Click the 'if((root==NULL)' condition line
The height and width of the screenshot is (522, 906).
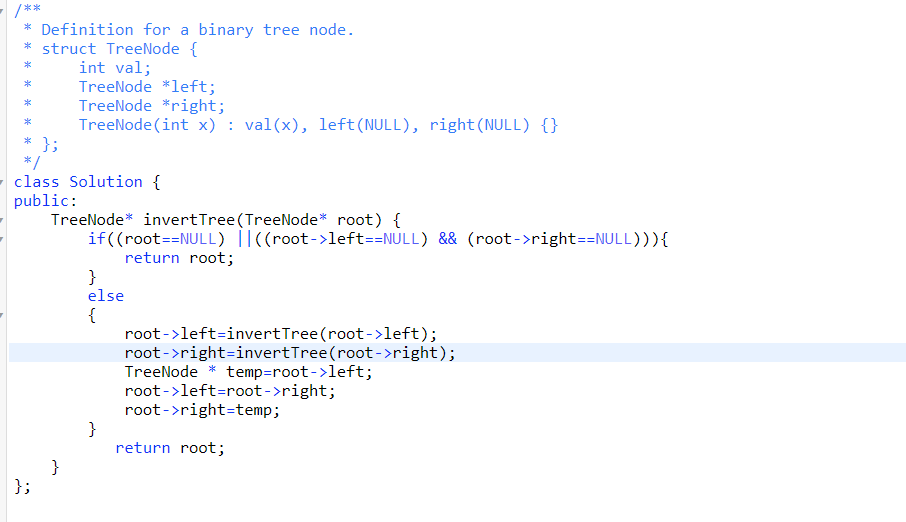pyautogui.click(x=378, y=239)
